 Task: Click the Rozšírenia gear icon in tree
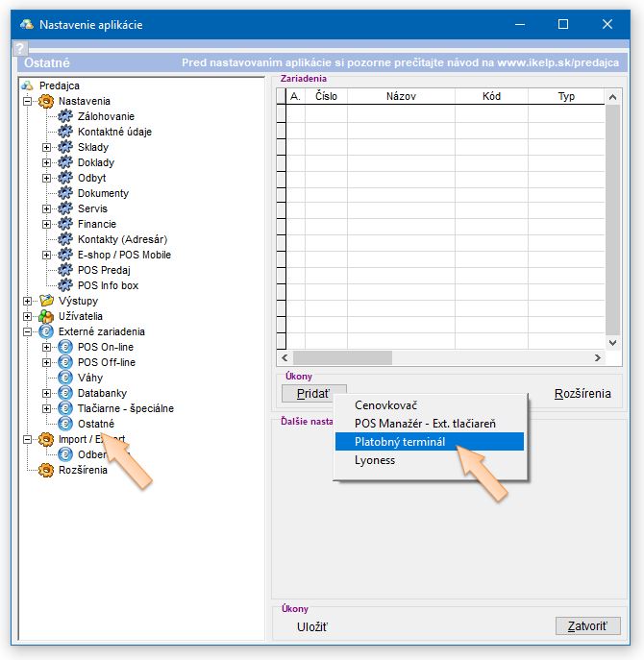[46, 470]
